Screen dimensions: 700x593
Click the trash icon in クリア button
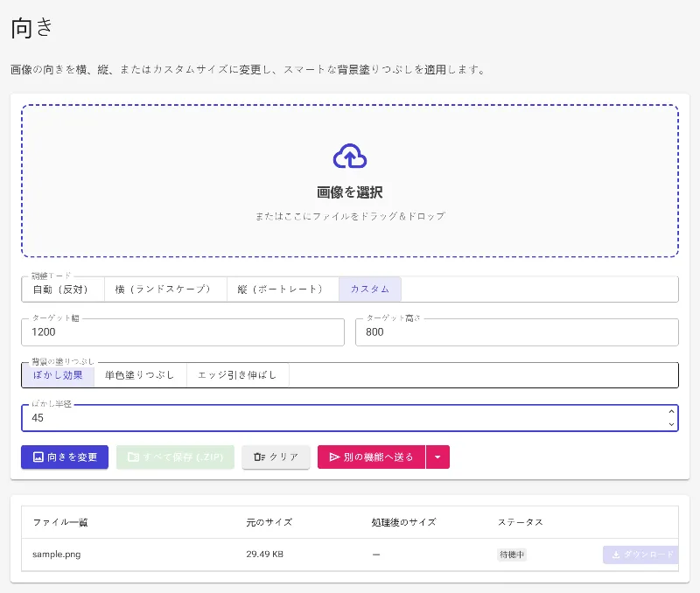pyautogui.click(x=259, y=457)
